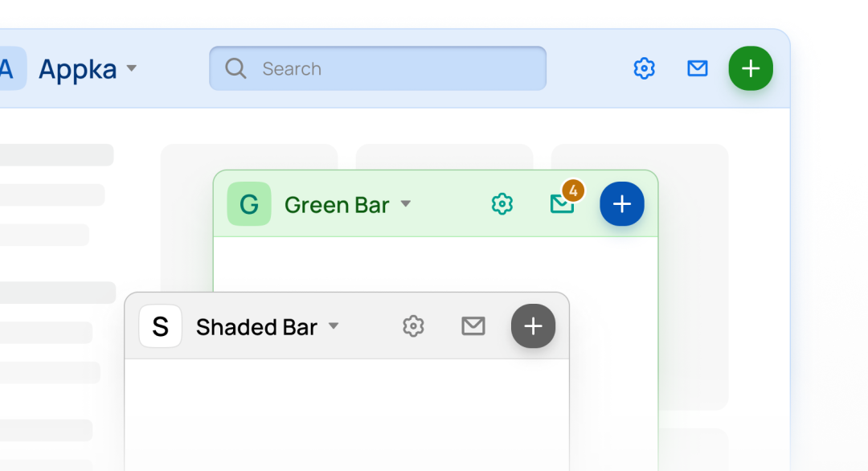Click the Appka title text
Image resolution: width=868 pixels, height=471 pixels.
(77, 70)
